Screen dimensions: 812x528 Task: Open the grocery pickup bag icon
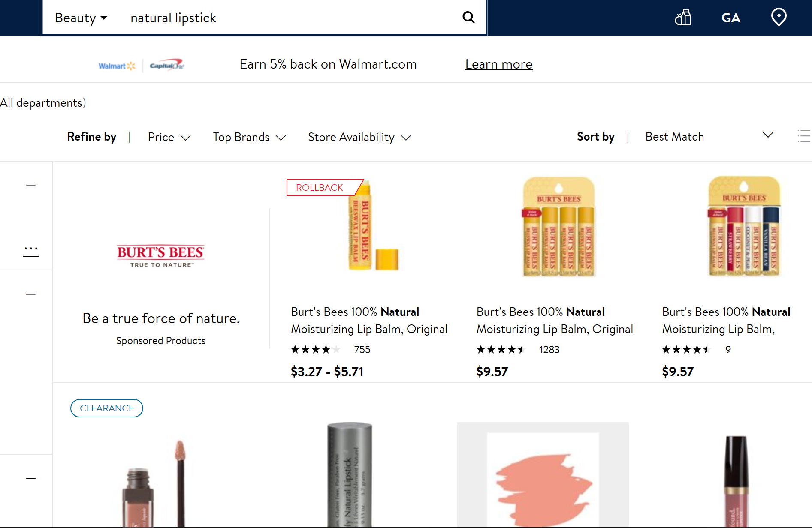(683, 18)
